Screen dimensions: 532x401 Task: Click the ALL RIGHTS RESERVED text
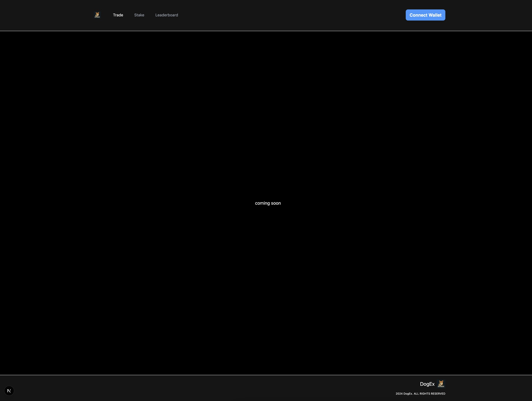pos(430,394)
